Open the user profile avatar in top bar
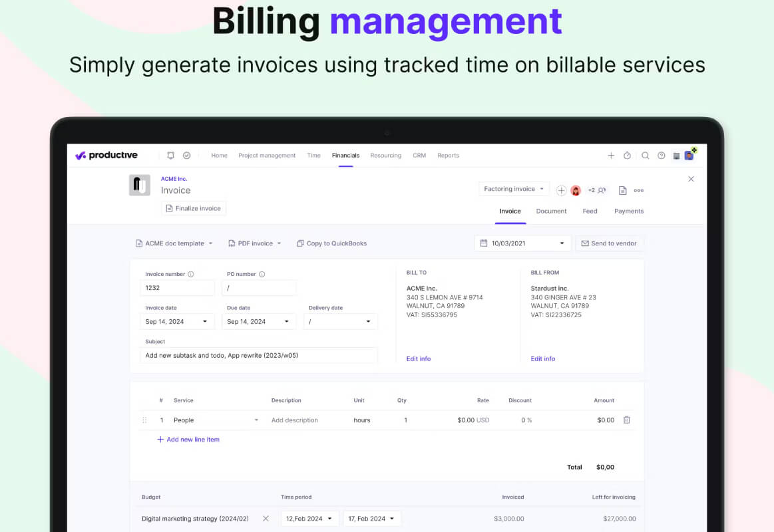 [x=689, y=156]
